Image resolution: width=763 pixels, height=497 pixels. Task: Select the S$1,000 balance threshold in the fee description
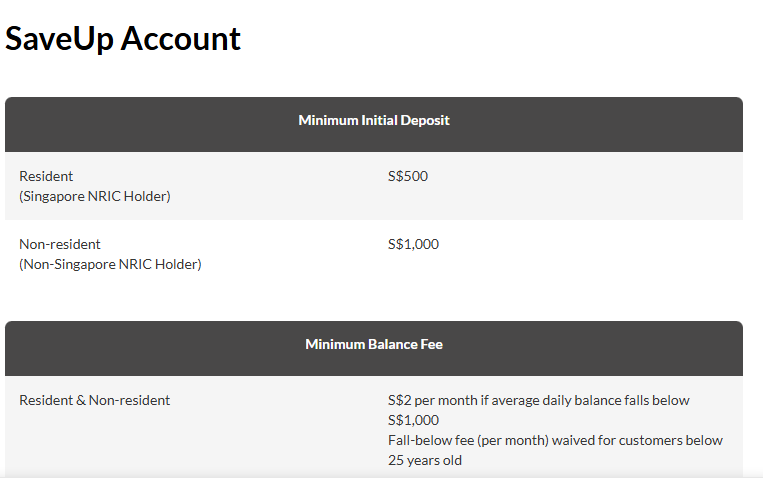[413, 420]
